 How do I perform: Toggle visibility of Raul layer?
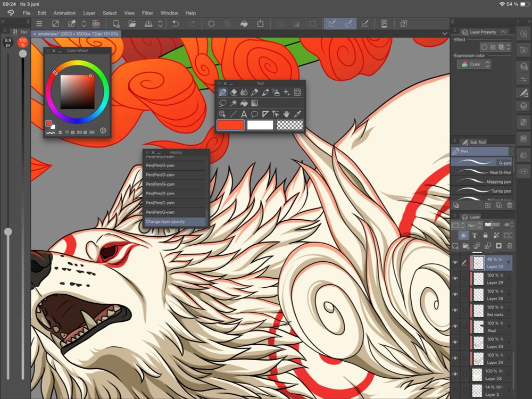coord(455,327)
